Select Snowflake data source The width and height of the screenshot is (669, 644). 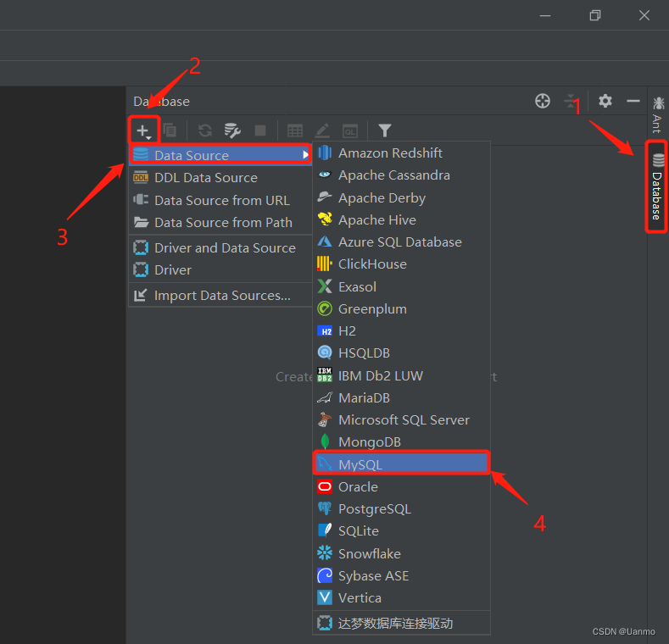coord(402,553)
